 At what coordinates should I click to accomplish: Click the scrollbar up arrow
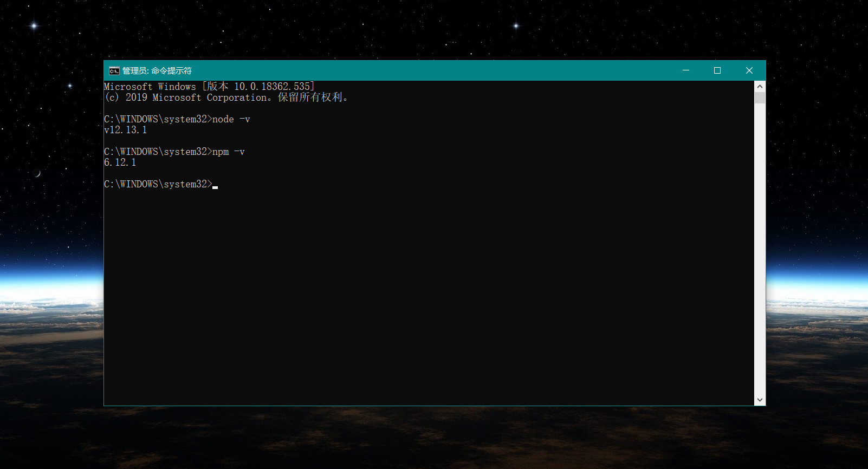pyautogui.click(x=760, y=86)
